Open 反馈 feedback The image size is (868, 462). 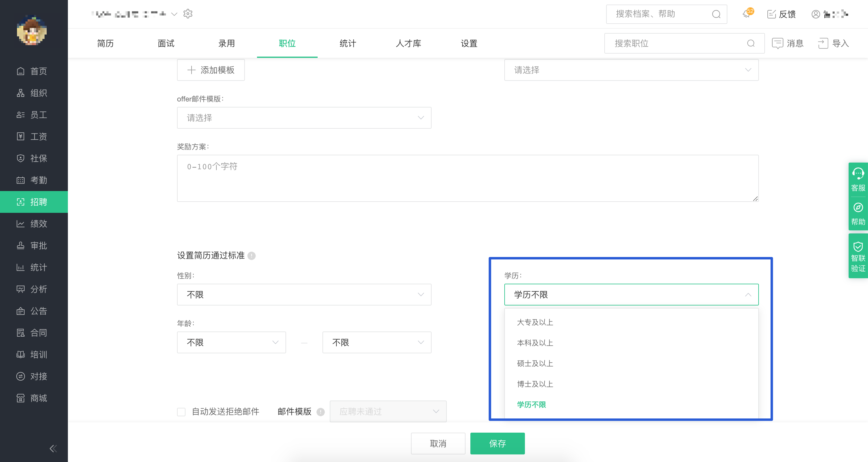click(x=781, y=14)
